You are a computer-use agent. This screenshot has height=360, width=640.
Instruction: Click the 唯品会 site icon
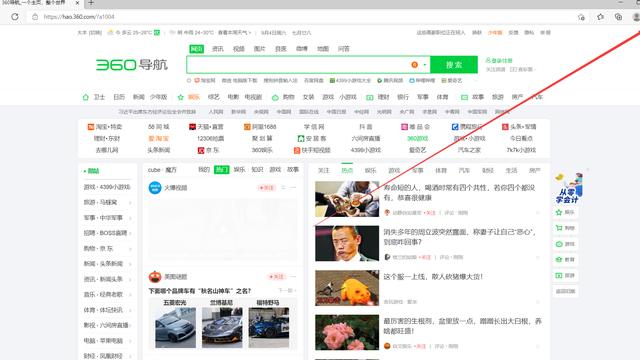point(404,127)
